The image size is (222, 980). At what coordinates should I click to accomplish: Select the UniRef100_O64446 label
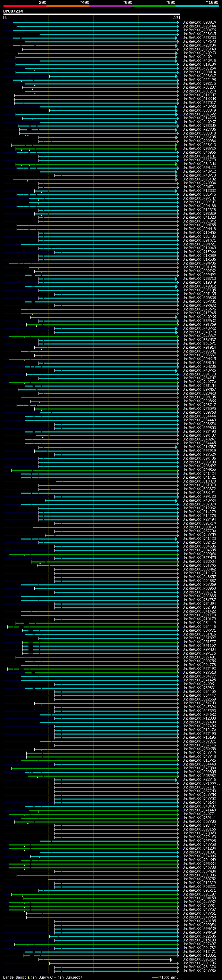pos(199,626)
